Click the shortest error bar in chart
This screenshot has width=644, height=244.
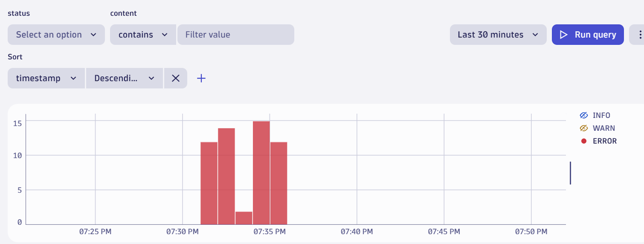(244, 218)
